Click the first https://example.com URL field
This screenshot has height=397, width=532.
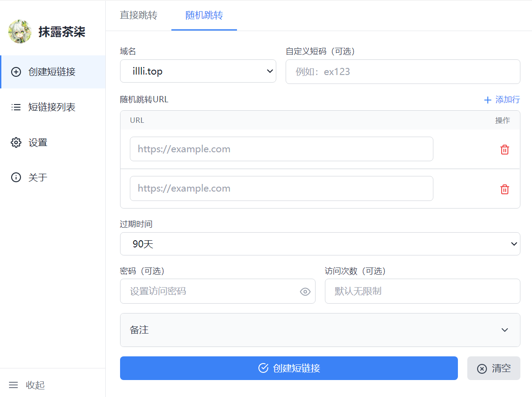pos(281,149)
